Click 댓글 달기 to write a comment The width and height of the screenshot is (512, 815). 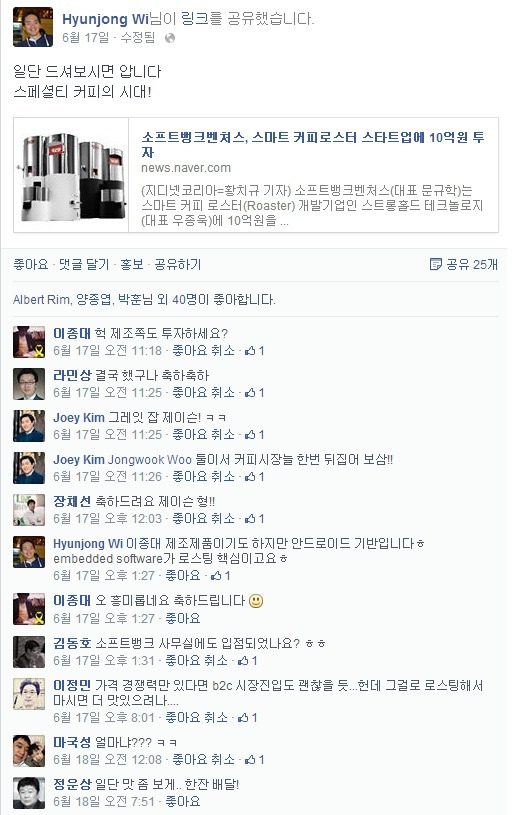click(84, 265)
